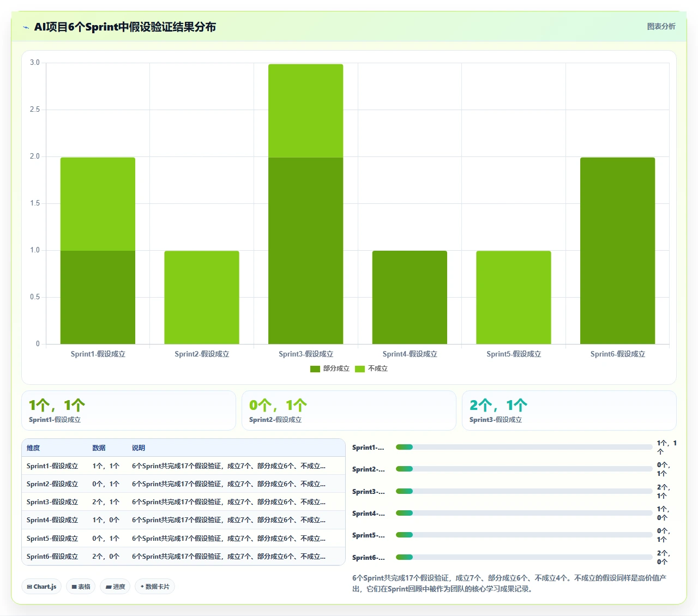Click the small icon before the chart title
The height and width of the screenshot is (616, 698).
click(26, 27)
